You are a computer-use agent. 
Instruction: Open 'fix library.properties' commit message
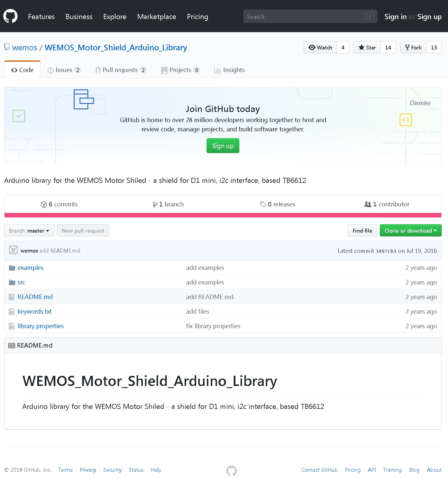pos(213,326)
